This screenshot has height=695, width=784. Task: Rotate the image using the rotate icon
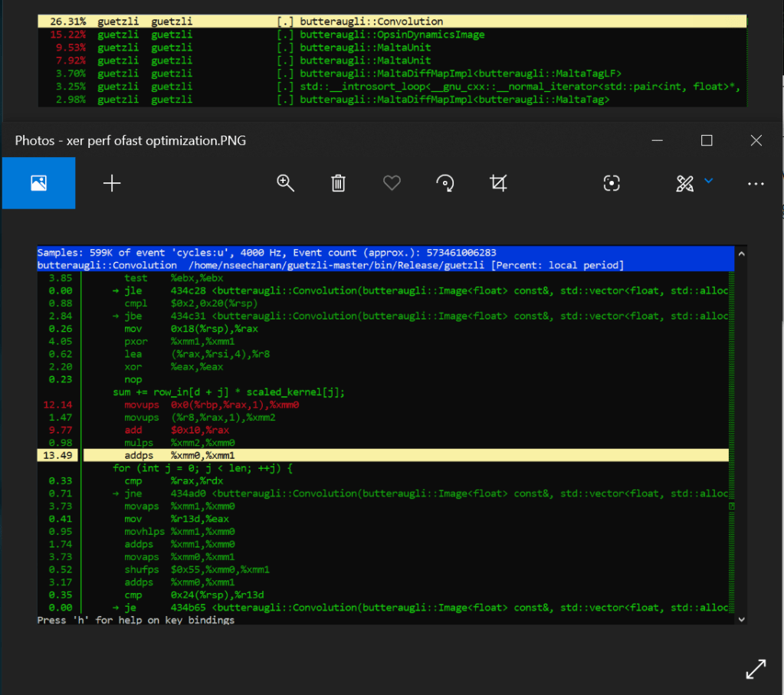pos(444,183)
